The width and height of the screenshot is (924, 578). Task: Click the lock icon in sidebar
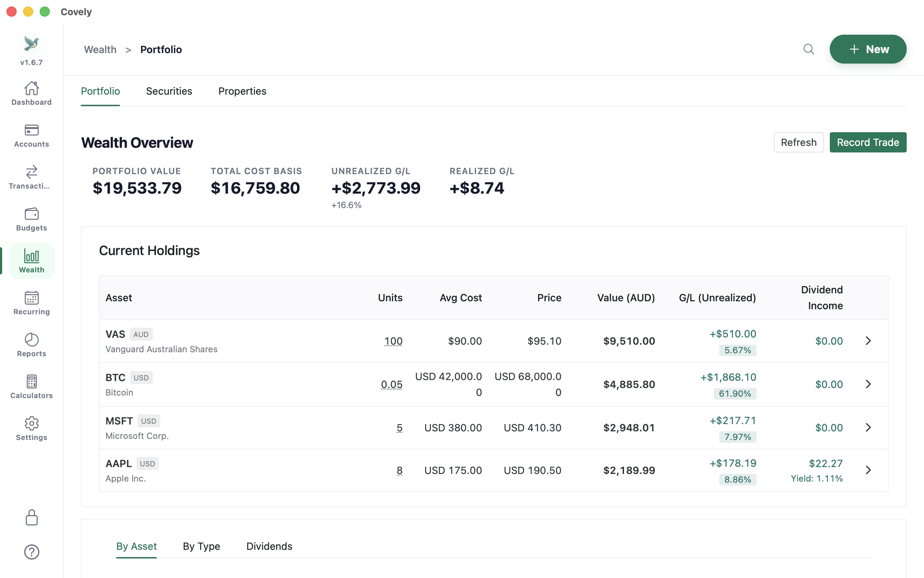tap(31, 518)
